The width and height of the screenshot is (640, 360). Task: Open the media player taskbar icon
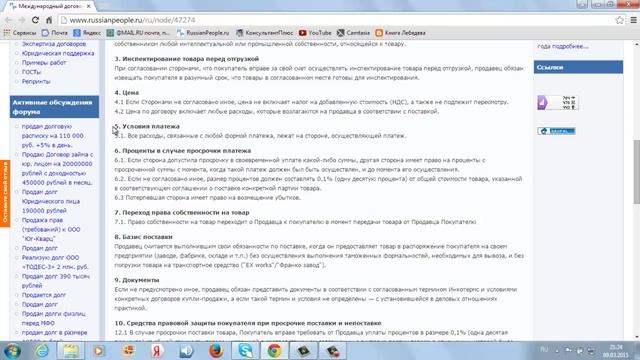(x=99, y=351)
